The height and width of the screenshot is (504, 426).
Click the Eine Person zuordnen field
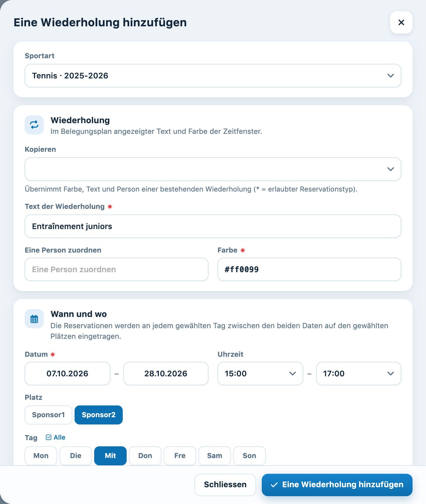(x=117, y=269)
